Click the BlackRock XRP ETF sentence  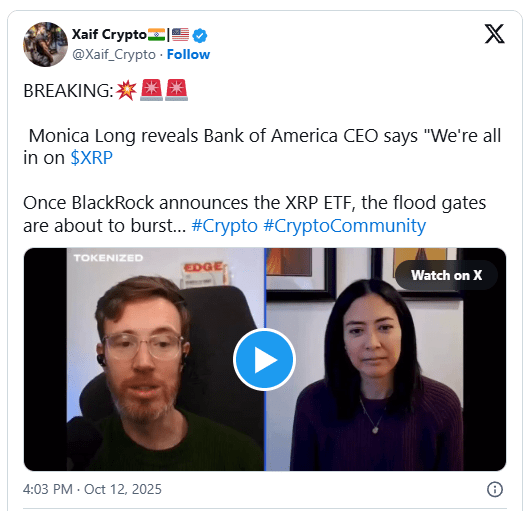(254, 214)
